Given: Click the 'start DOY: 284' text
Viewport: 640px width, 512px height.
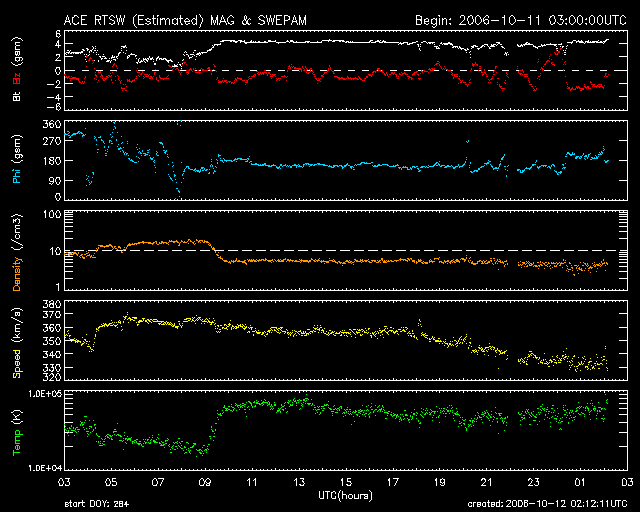Looking at the screenshot, I should 96,504.
